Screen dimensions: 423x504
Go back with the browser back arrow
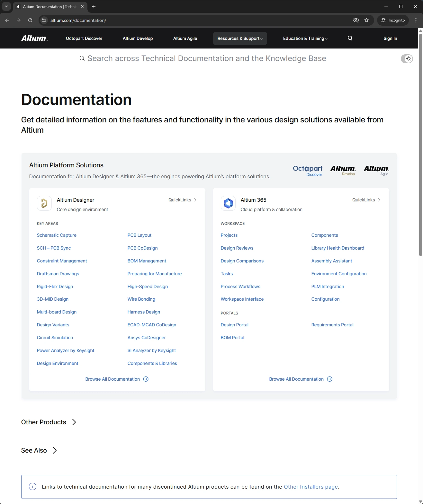7,20
